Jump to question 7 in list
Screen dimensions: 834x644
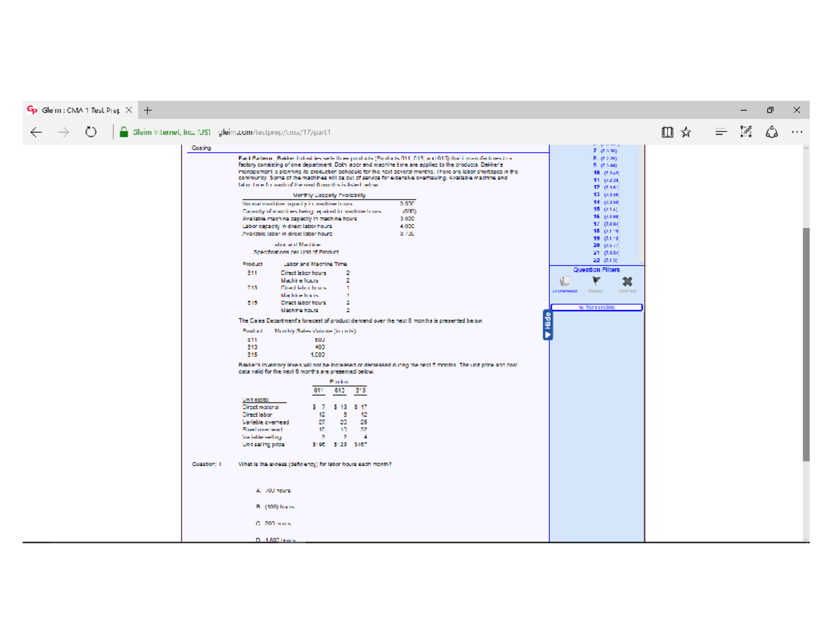[x=607, y=151]
